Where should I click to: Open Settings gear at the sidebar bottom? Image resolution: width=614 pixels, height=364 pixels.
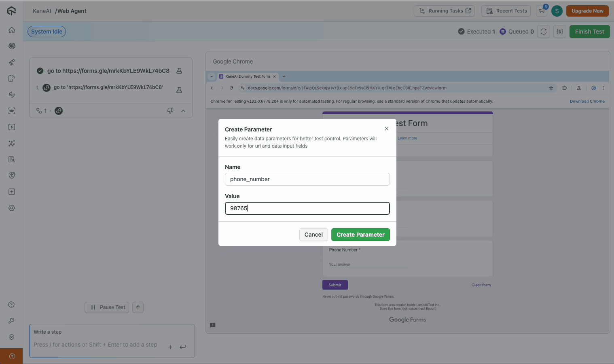pos(12,208)
